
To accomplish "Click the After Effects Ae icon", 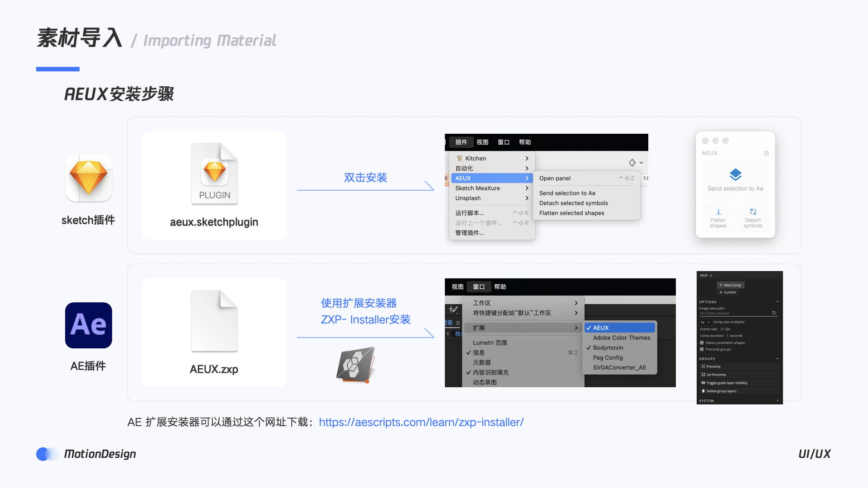I will (89, 325).
